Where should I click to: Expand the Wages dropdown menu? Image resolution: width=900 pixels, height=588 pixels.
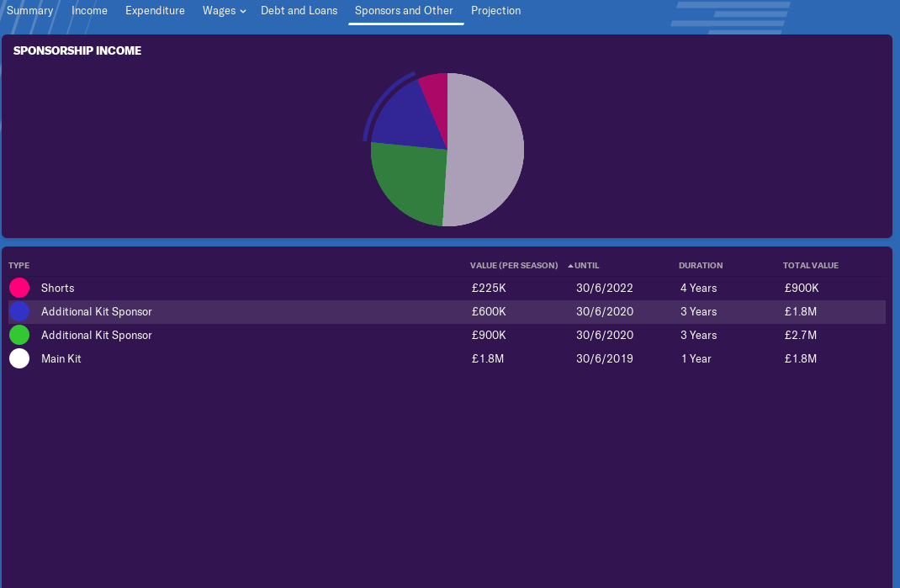(x=224, y=11)
